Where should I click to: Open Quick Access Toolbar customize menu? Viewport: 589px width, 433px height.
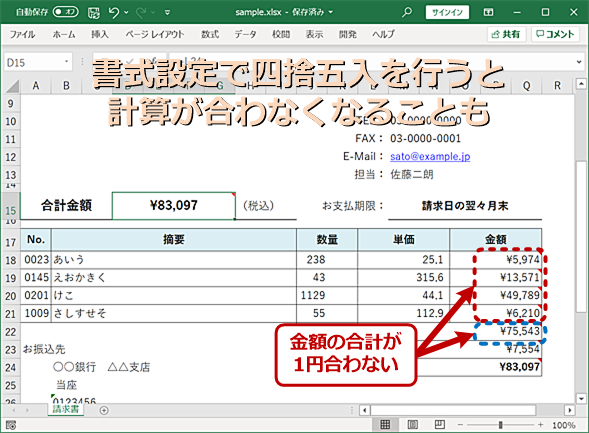168,13
